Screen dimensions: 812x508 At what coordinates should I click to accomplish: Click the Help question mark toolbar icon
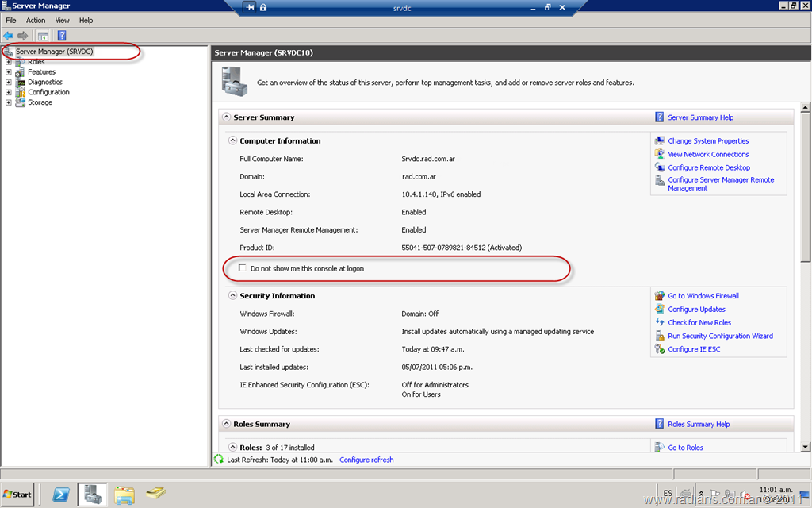tap(61, 36)
